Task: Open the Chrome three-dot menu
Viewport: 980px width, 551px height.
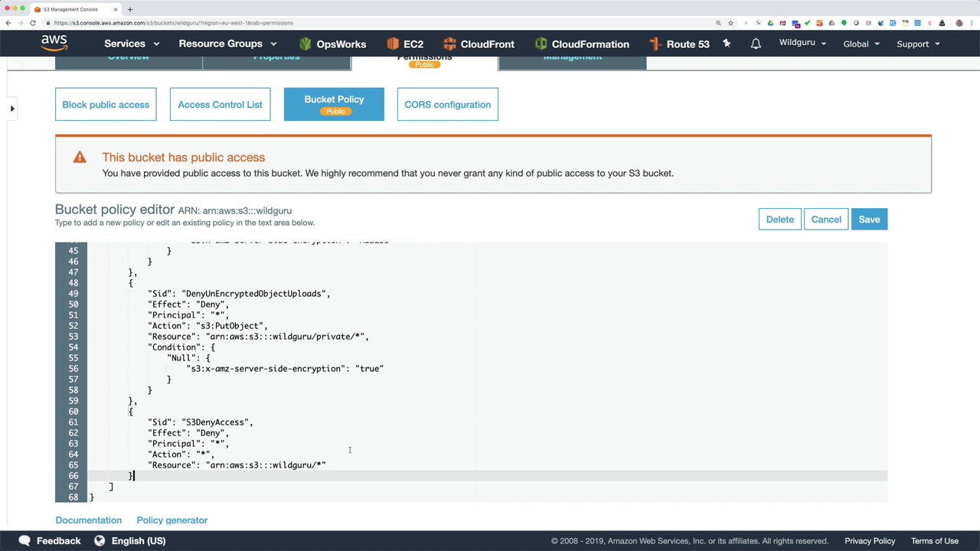Action: click(972, 23)
